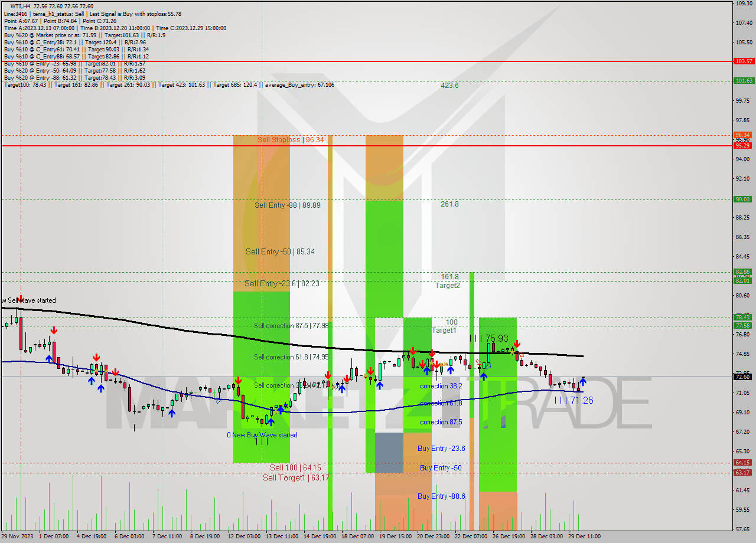Click the blue buy arrow beside the 71.26 label

[583, 381]
